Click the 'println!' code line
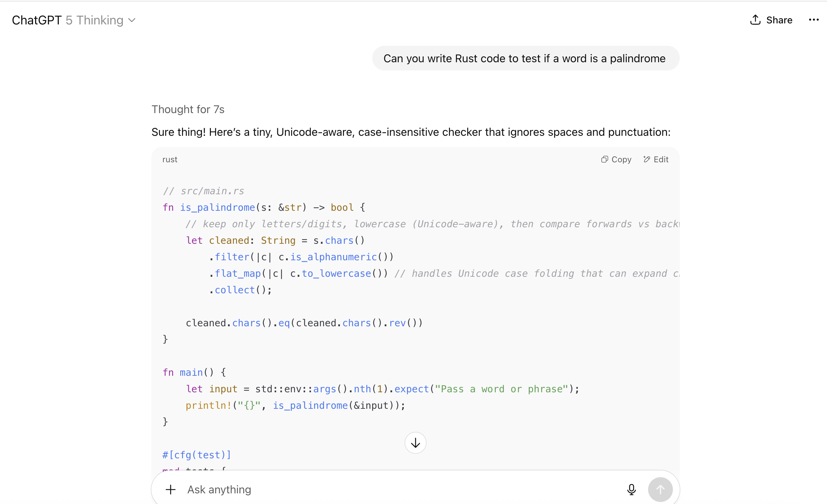 coord(296,405)
